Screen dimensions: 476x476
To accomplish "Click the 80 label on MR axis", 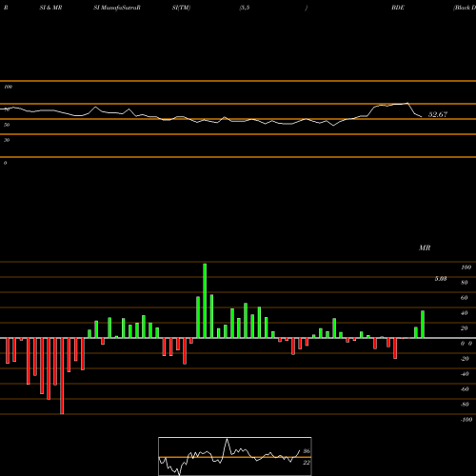I will tap(465, 283).
